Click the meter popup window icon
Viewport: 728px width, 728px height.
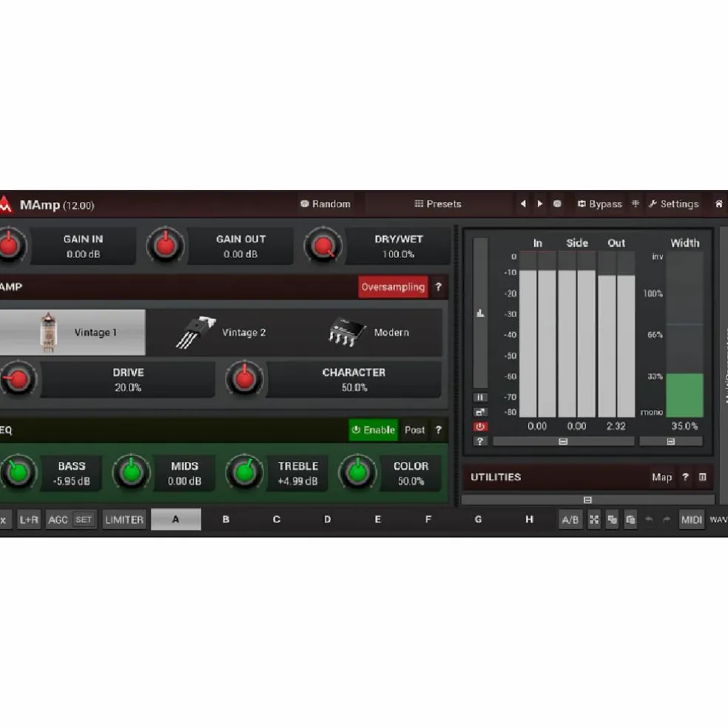click(480, 412)
